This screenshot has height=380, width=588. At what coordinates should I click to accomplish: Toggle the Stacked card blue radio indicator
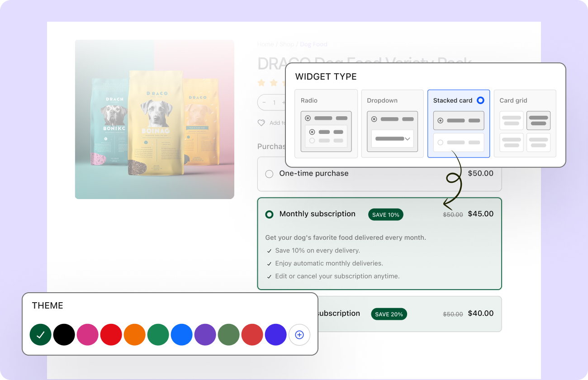[480, 100]
